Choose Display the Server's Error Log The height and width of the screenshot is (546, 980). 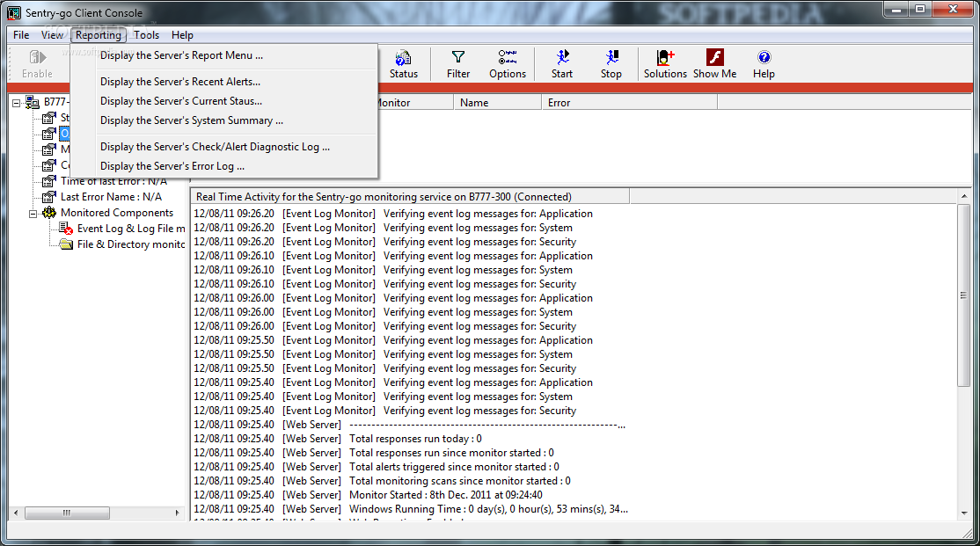pos(223,166)
